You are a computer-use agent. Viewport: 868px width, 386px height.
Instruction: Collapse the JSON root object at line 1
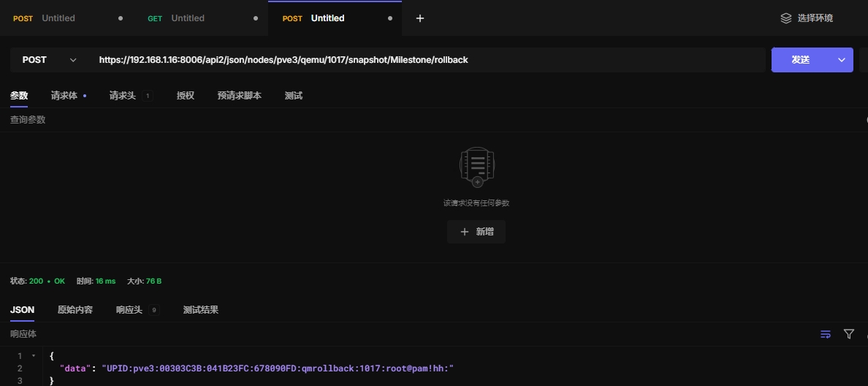(x=33, y=356)
